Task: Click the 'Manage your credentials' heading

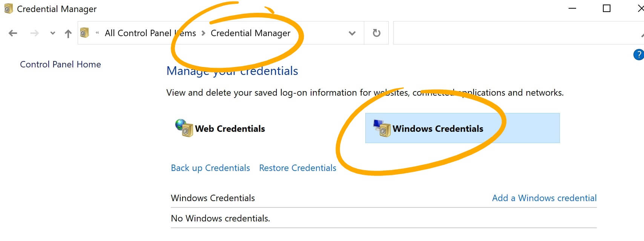Action: point(232,71)
